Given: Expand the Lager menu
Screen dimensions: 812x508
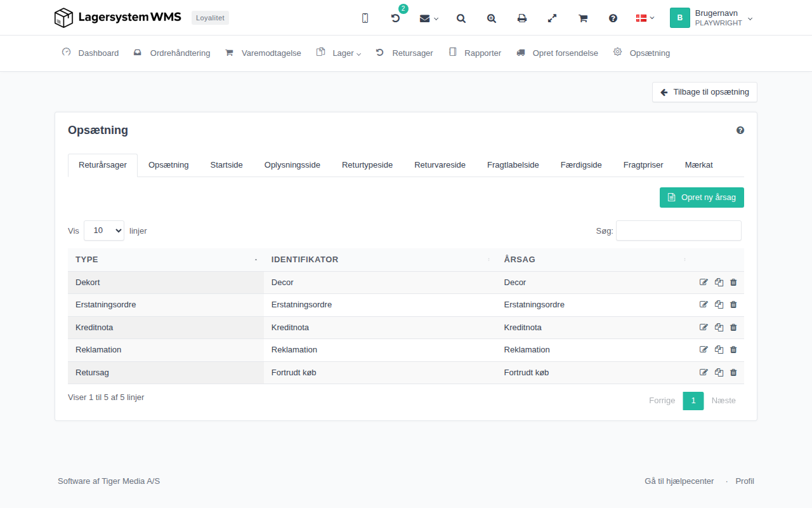Looking at the screenshot, I should pyautogui.click(x=339, y=53).
